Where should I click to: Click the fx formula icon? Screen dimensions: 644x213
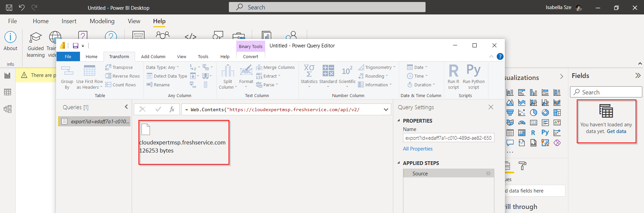coord(172,109)
